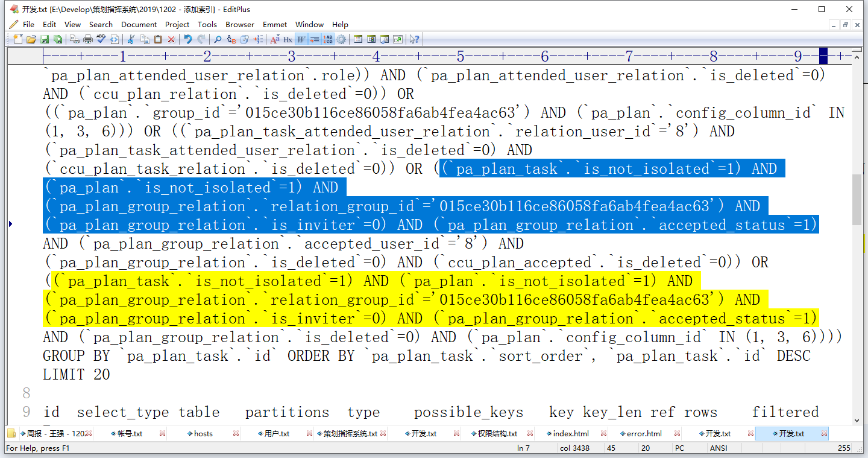868x458 pixels.
Task: Close the index.html tab
Action: click(x=603, y=433)
